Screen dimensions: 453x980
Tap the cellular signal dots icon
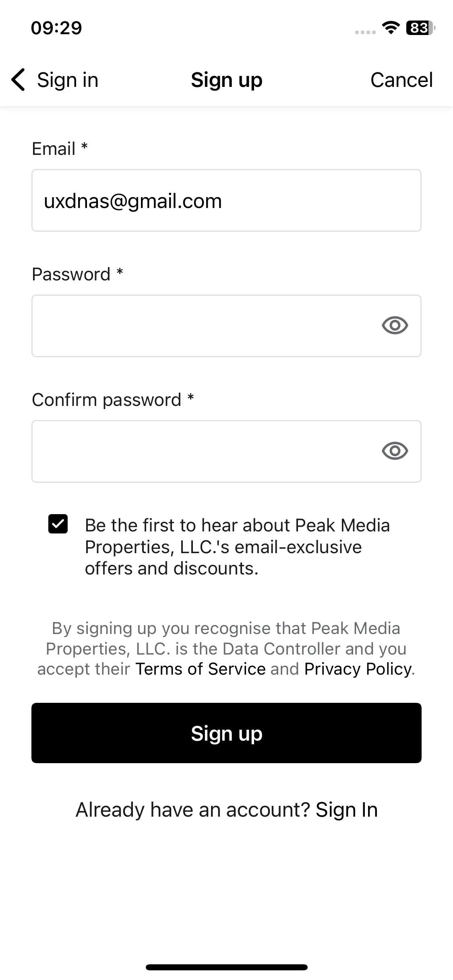(365, 32)
